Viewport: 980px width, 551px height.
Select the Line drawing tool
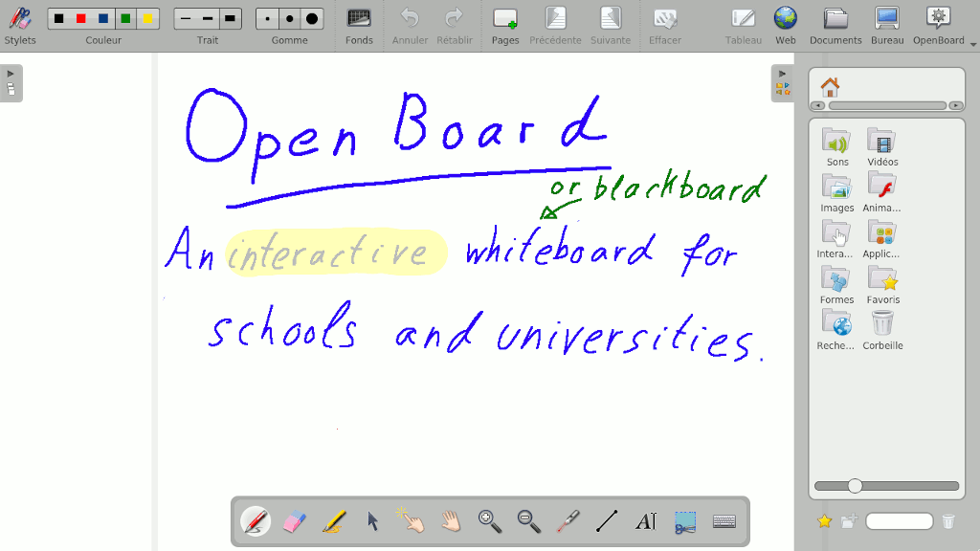pos(607,521)
